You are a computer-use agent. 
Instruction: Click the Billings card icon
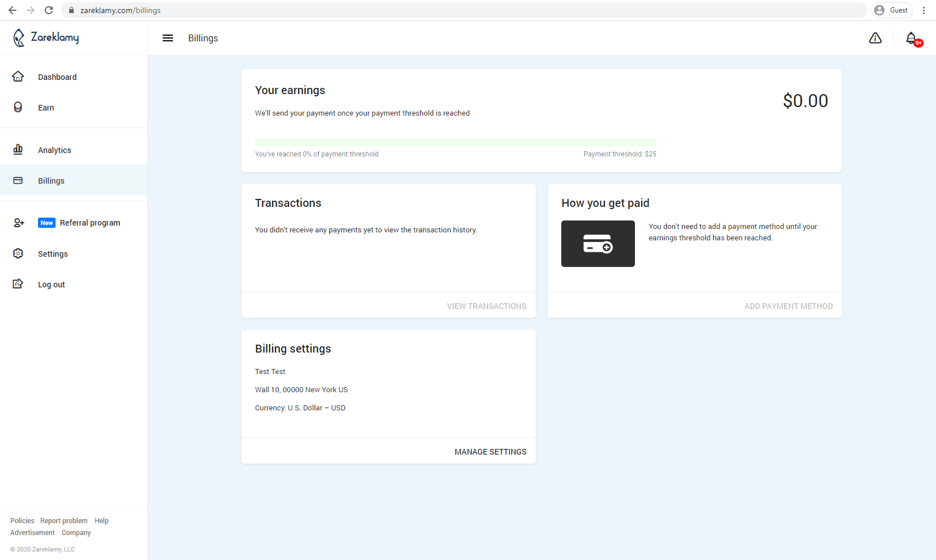18,180
